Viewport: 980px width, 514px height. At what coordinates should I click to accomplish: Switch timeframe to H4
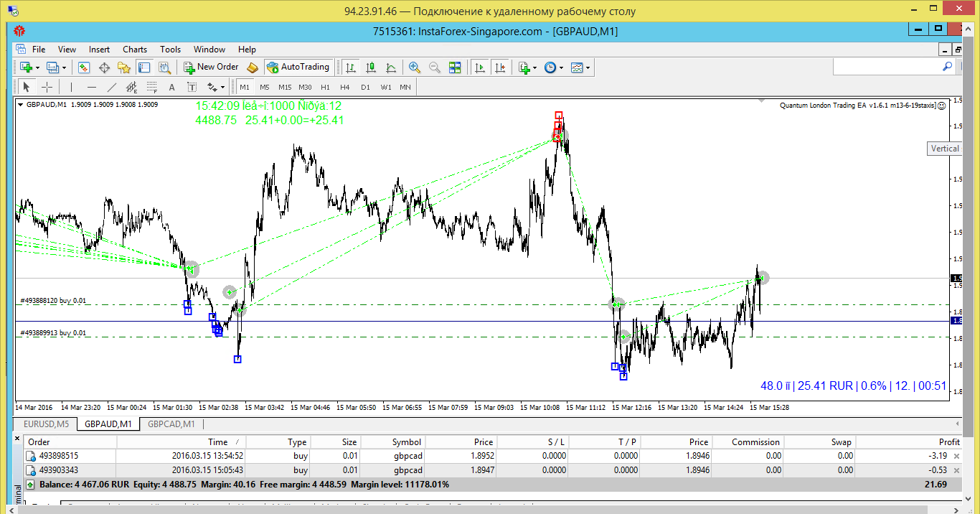coord(345,87)
